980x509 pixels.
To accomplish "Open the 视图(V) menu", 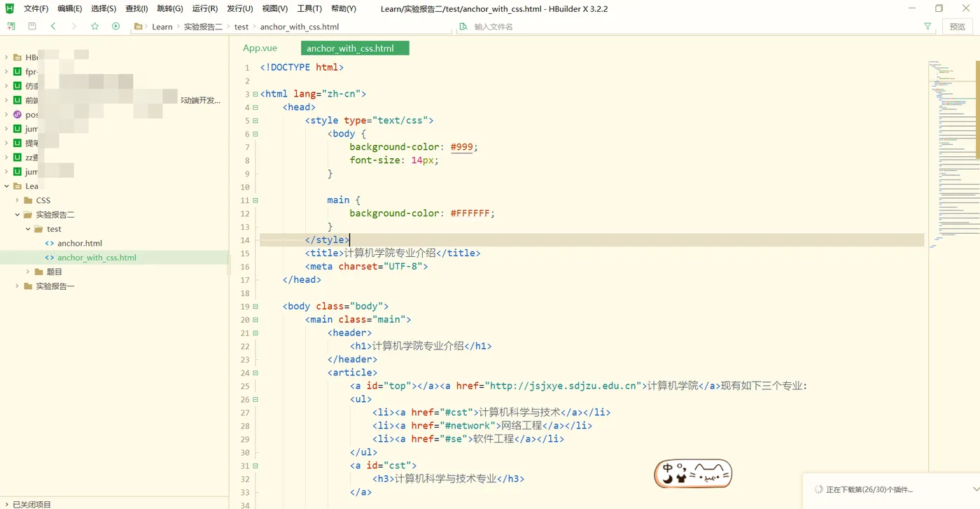I will [x=274, y=8].
